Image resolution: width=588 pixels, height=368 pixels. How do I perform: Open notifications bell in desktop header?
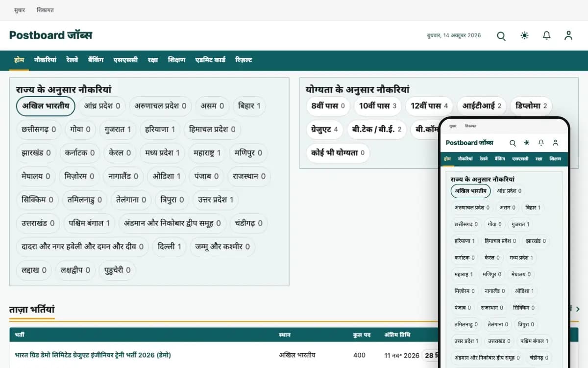[x=547, y=35]
